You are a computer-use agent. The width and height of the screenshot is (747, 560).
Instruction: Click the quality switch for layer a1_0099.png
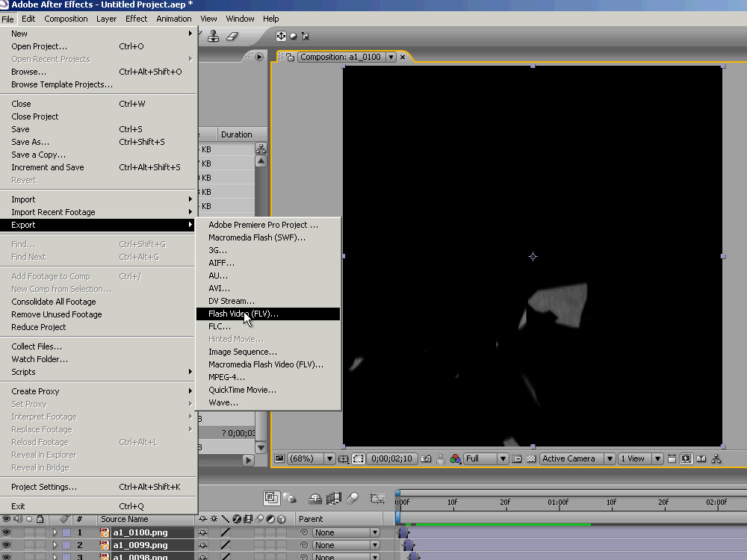pyautogui.click(x=226, y=545)
